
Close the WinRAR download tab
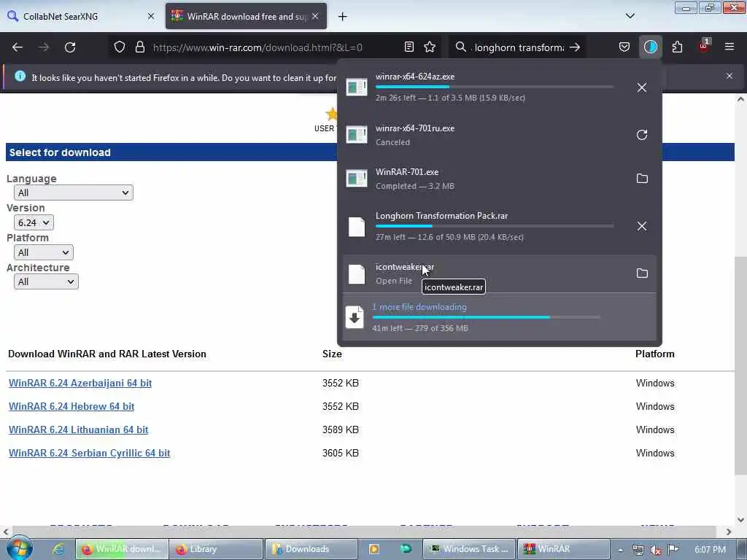click(315, 16)
